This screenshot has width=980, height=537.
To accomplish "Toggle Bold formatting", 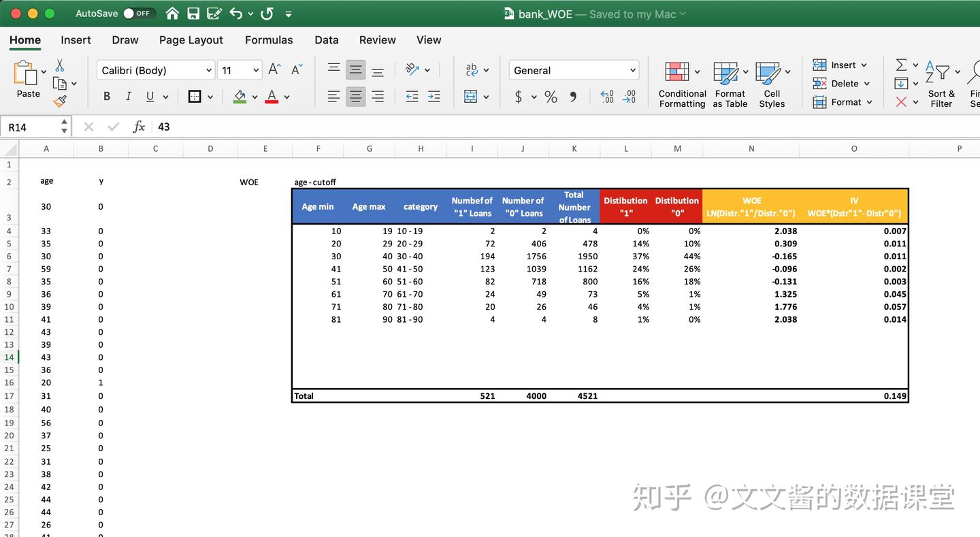I will click(x=106, y=96).
